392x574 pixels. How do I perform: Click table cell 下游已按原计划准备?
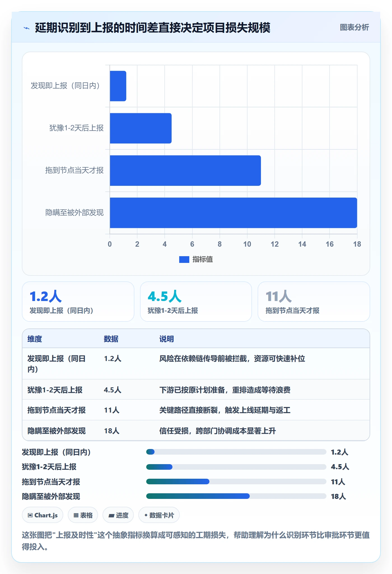225,390
